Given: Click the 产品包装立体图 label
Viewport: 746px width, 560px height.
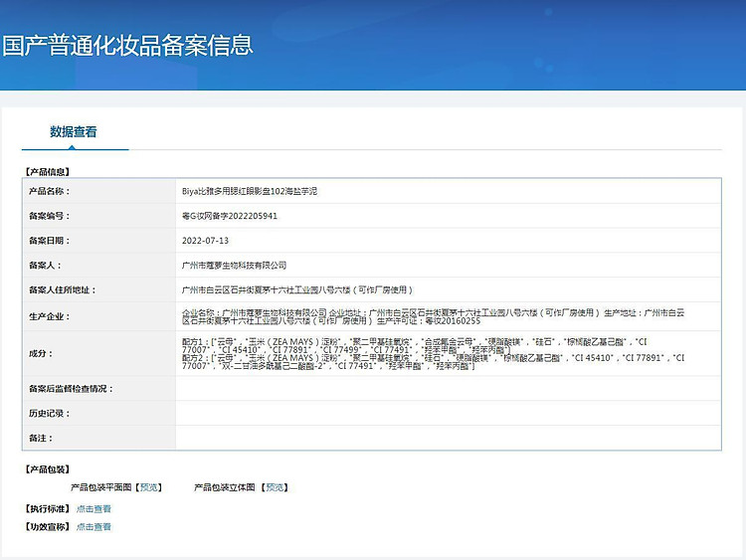Looking at the screenshot, I should click(x=225, y=487).
